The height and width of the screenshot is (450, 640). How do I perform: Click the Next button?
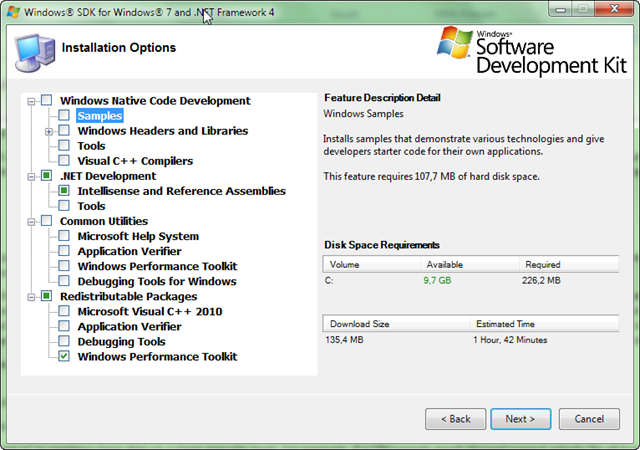click(520, 418)
